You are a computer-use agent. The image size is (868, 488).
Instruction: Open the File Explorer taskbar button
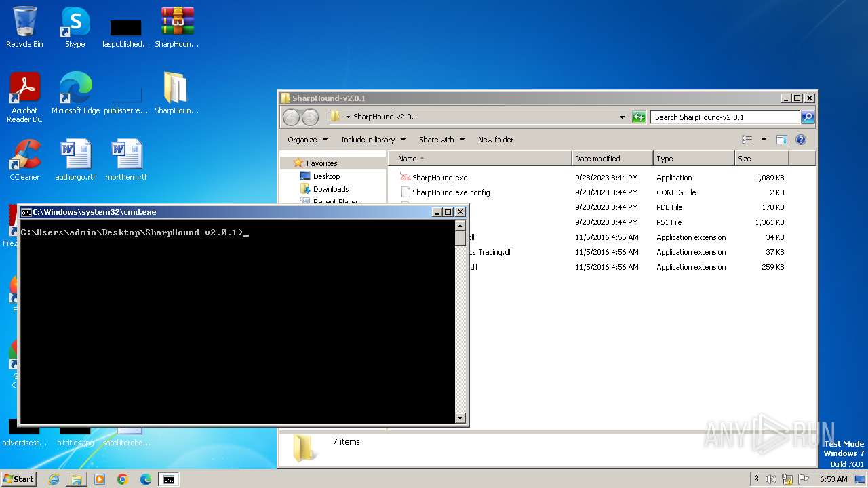(x=77, y=479)
